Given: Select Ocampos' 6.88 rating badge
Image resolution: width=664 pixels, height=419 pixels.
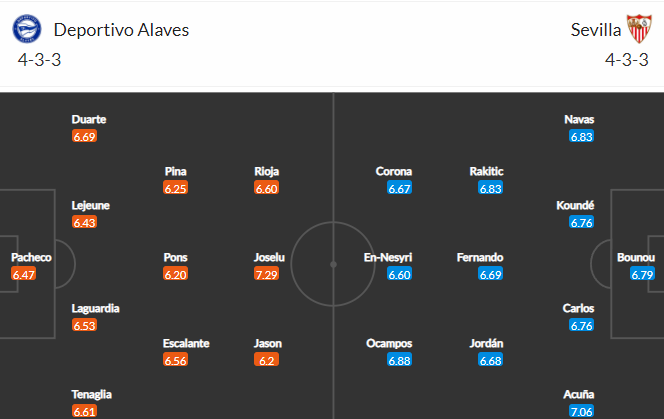Looking at the screenshot, I should (x=399, y=361).
